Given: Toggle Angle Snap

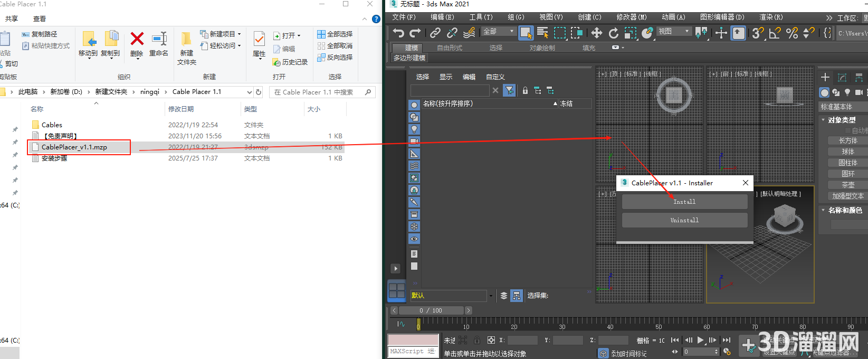Looking at the screenshot, I should [x=775, y=33].
